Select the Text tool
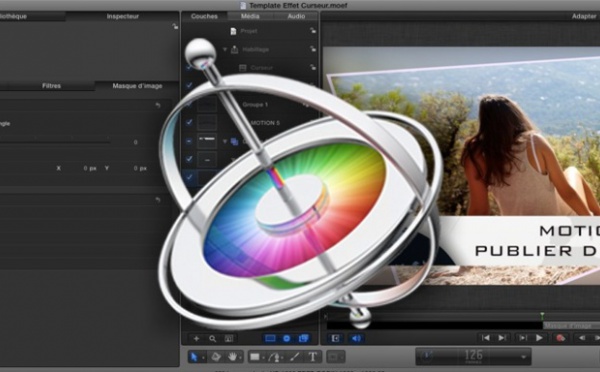This screenshot has width=600, height=372. pyautogui.click(x=313, y=357)
